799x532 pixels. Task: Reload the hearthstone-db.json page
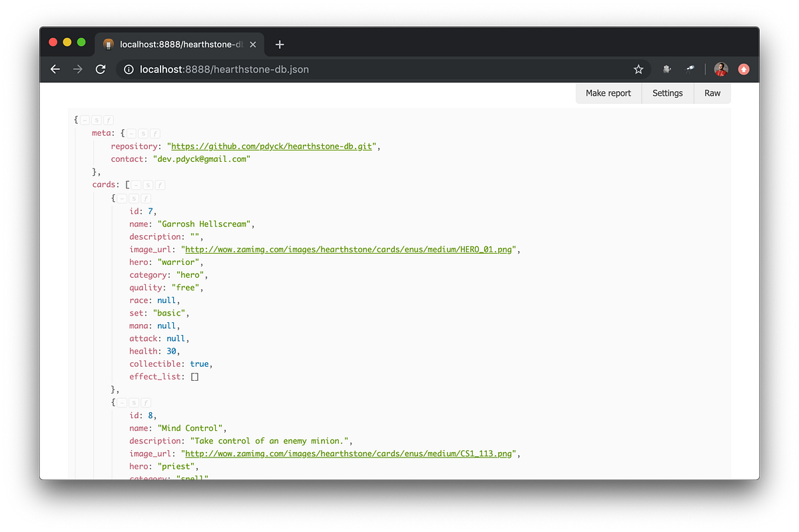tap(101, 69)
